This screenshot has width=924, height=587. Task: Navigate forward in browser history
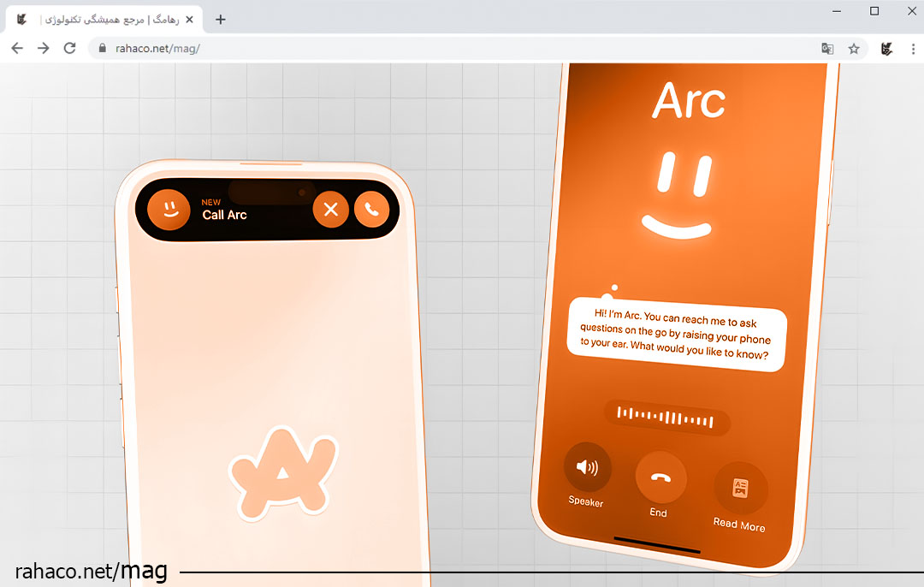(44, 49)
